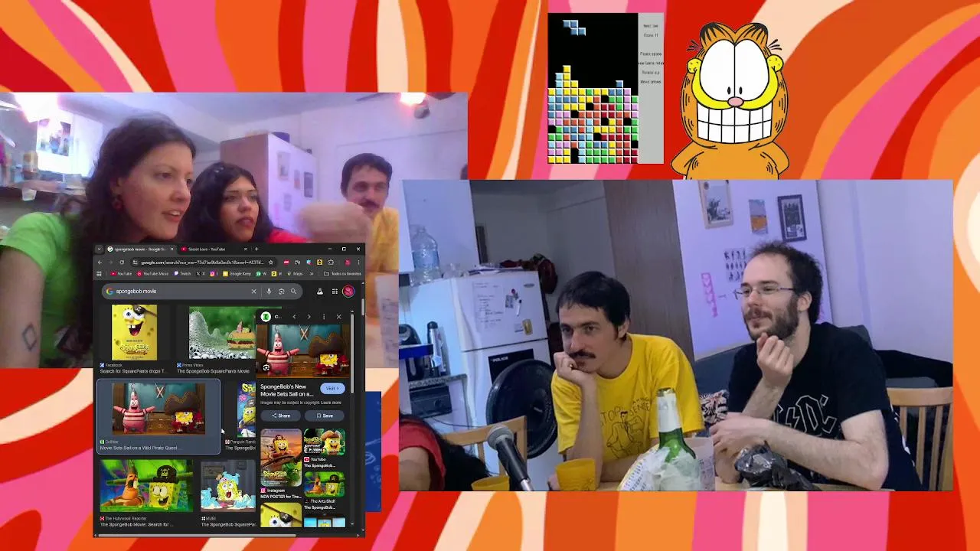Viewport: 980px width, 551px height.
Task: Click the Save button in preview
Action: [325, 416]
